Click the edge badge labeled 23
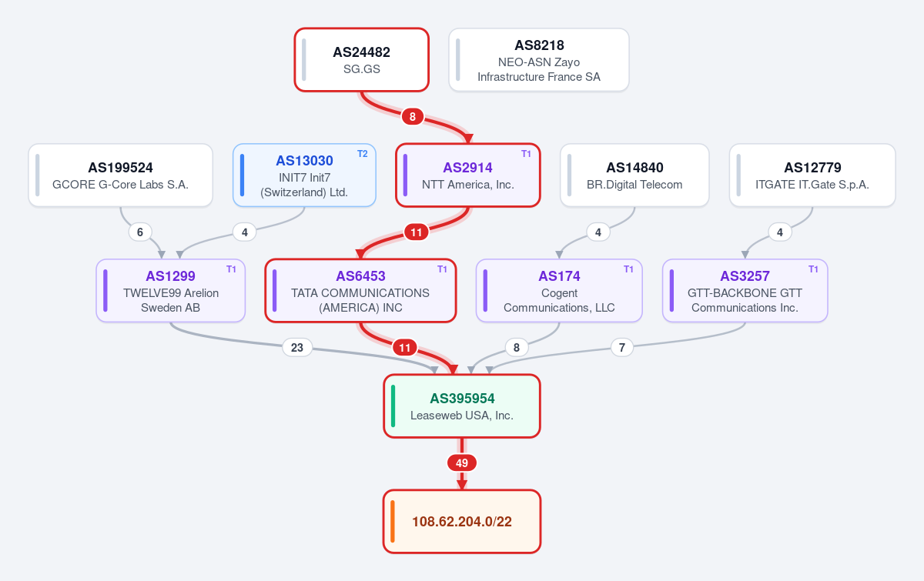This screenshot has height=581, width=924. 297,348
